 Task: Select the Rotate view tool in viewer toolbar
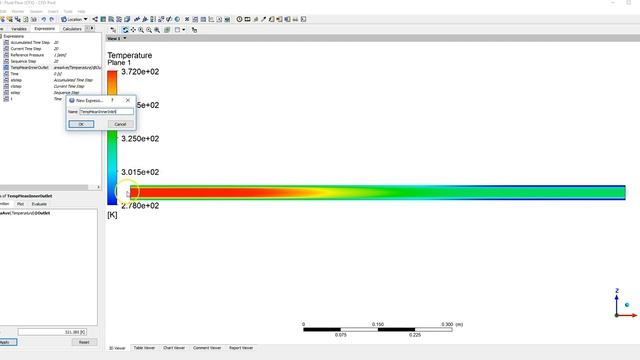tap(125, 30)
